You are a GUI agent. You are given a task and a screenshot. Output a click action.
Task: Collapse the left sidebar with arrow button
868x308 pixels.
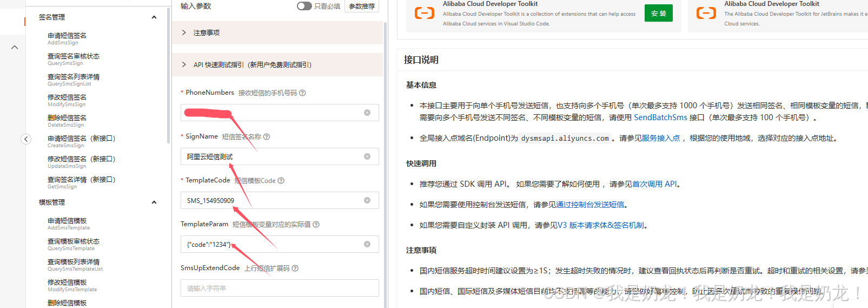coord(26,139)
